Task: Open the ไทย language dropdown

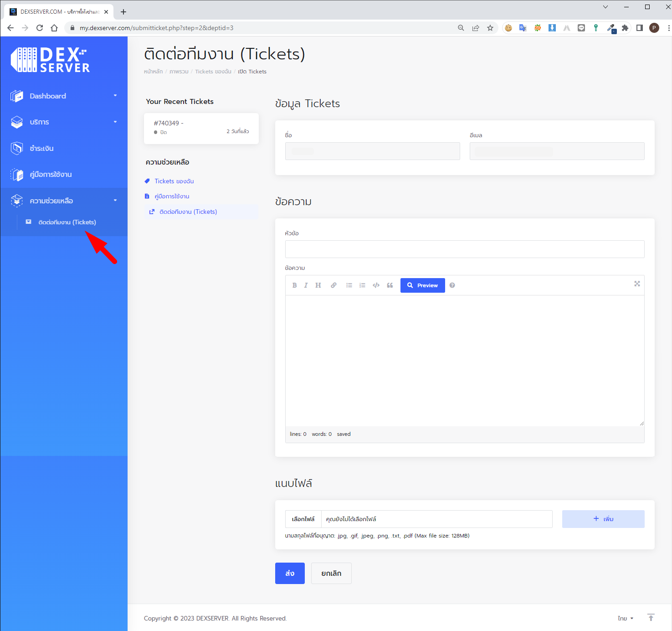Action: (625, 618)
